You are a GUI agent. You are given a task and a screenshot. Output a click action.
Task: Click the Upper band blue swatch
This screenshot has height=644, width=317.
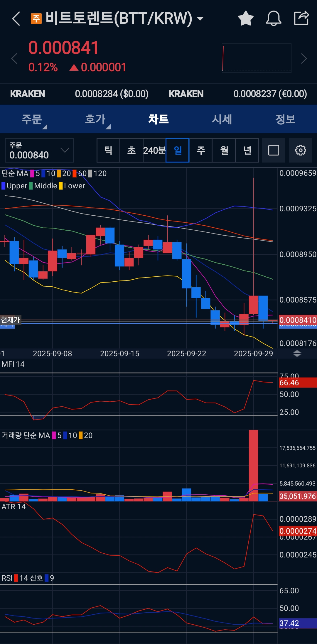4,186
